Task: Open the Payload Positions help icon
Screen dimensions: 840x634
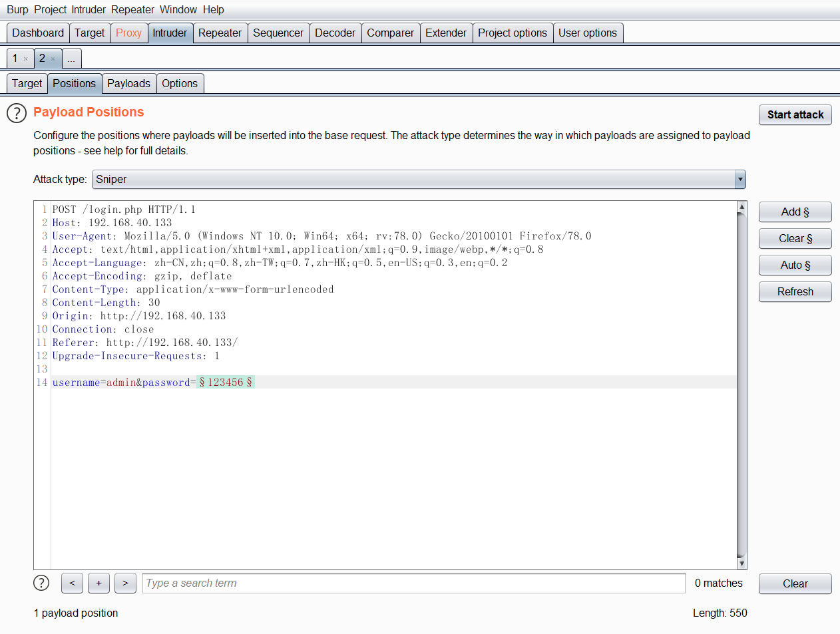Action: pyautogui.click(x=17, y=113)
